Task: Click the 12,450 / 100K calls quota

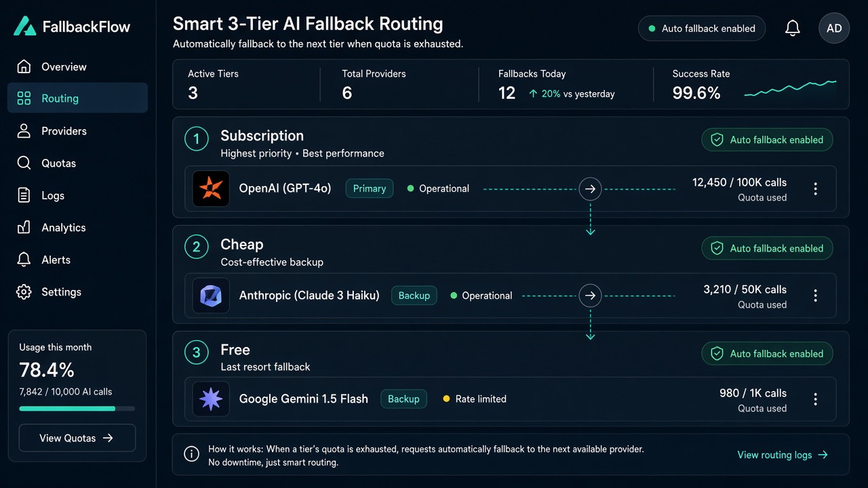Action: click(739, 182)
